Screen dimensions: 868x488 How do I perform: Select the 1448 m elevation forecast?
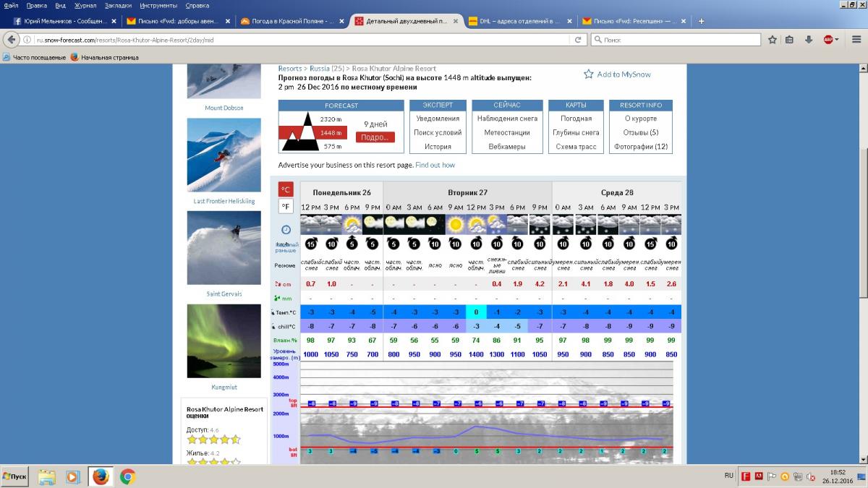[x=331, y=133]
